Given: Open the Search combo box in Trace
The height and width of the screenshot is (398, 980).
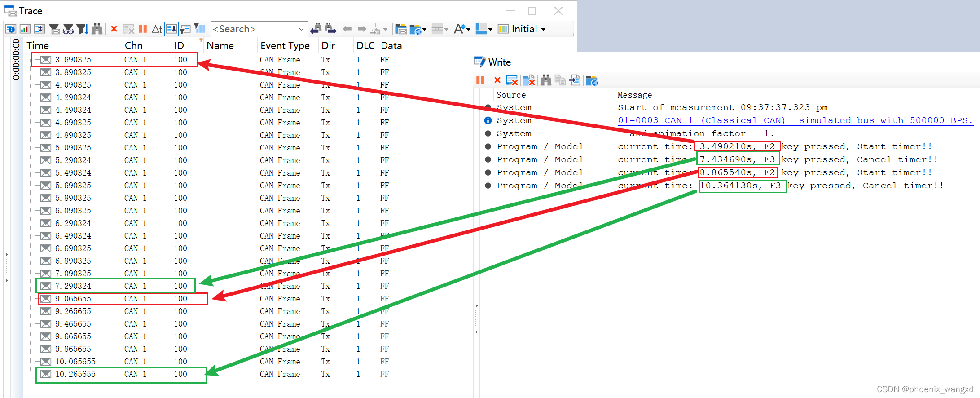Looking at the screenshot, I should click(x=259, y=29).
